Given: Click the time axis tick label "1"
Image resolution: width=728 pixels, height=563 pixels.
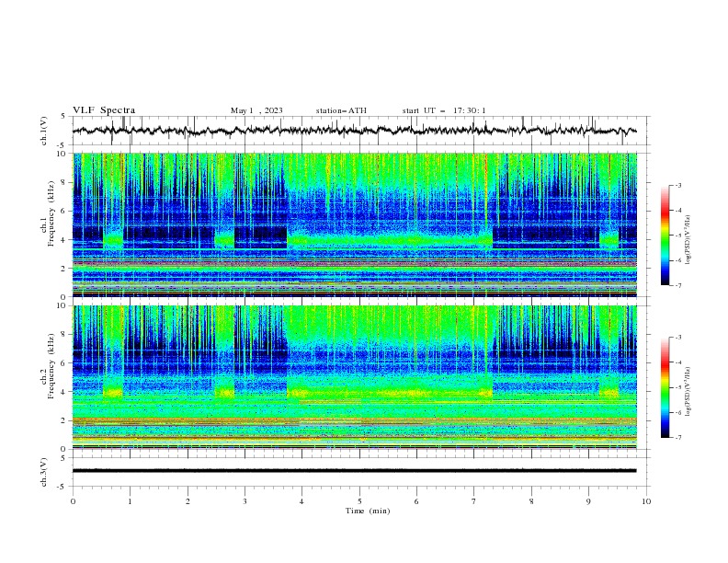Looking at the screenshot, I should click(x=130, y=501).
